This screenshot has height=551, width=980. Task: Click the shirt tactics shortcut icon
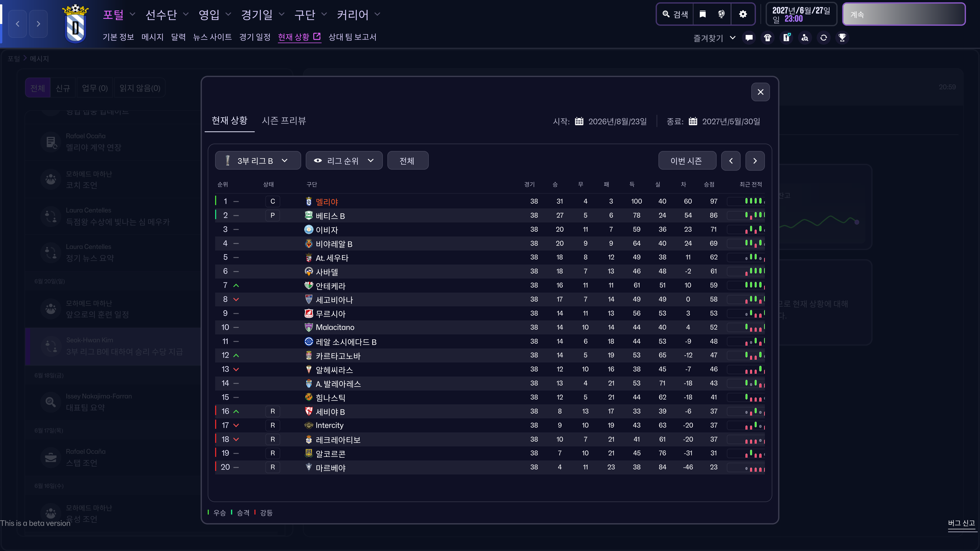tap(767, 38)
